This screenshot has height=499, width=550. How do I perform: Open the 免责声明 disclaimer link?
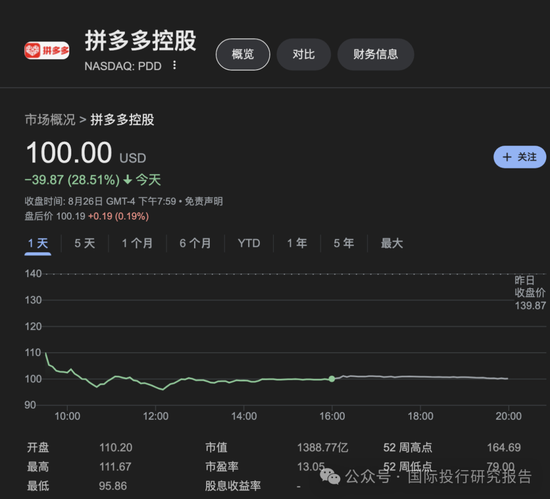pyautogui.click(x=204, y=201)
